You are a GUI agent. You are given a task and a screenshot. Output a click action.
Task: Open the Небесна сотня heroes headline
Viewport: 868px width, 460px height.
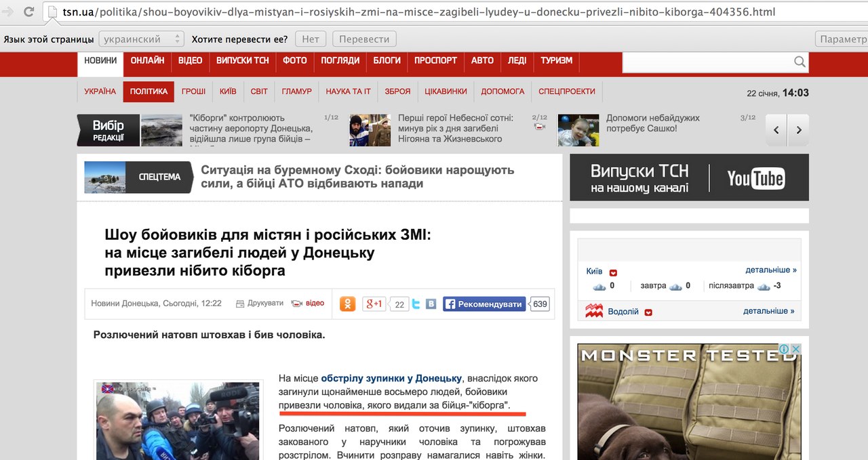tap(456, 128)
